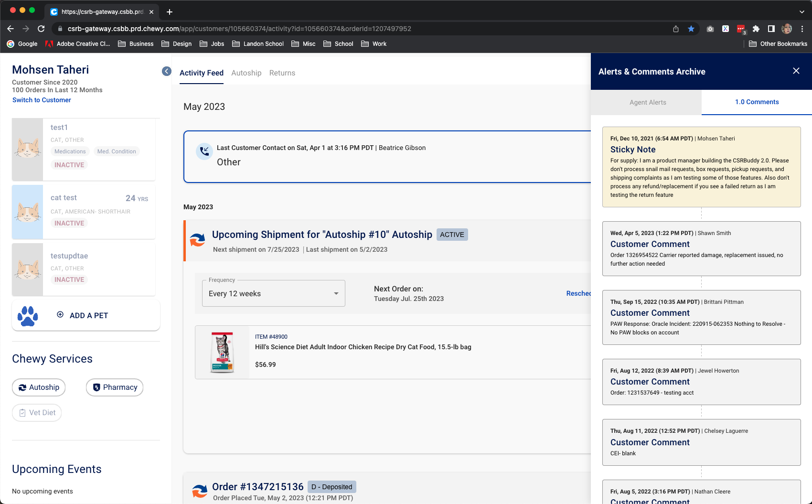Click the Vet Diet button
This screenshot has height=504, width=812.
click(x=37, y=413)
